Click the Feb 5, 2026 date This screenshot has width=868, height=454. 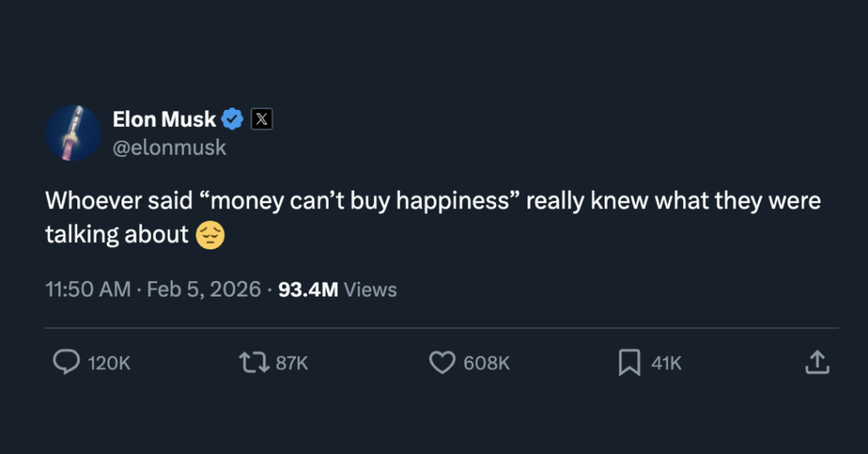[203, 290]
